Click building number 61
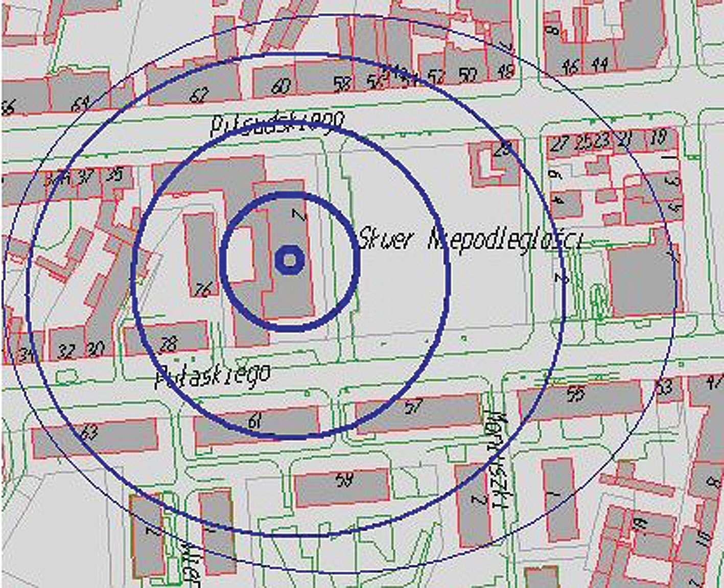 [254, 422]
